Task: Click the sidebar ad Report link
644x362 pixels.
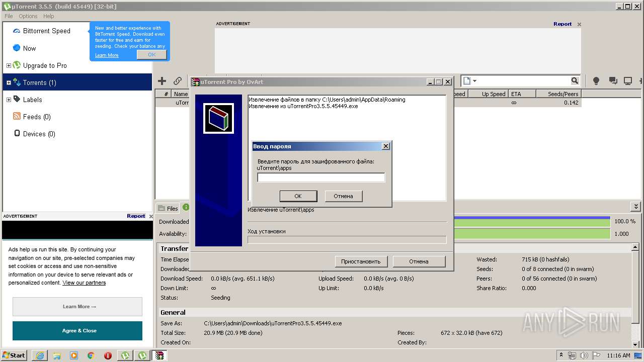Action: tap(136, 216)
